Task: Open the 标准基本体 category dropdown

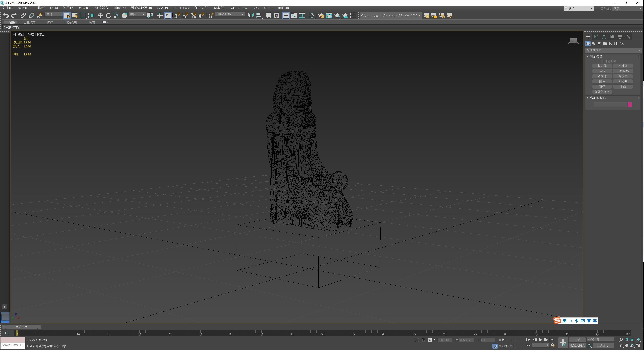Action: click(613, 50)
